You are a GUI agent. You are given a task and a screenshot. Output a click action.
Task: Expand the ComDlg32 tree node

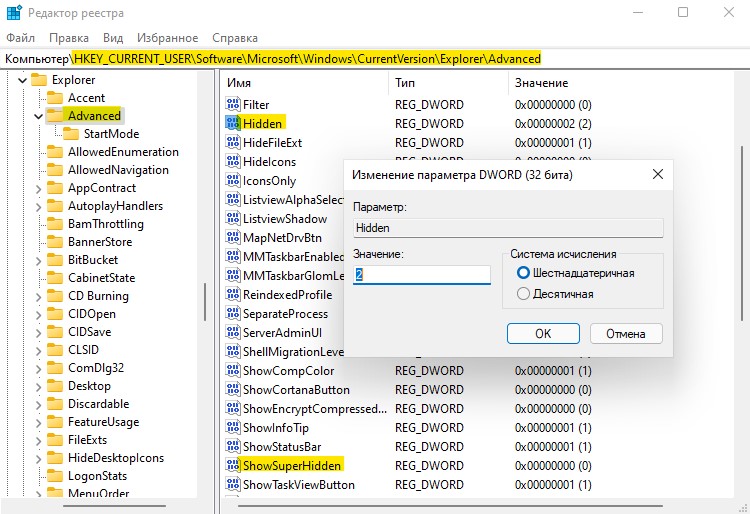[x=38, y=369]
